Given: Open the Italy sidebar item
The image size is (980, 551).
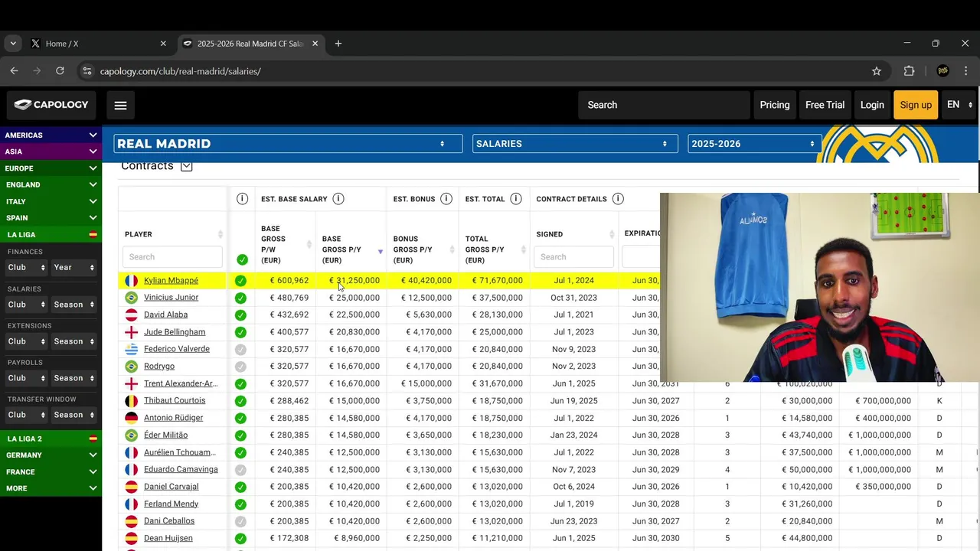Looking at the screenshot, I should coord(51,201).
